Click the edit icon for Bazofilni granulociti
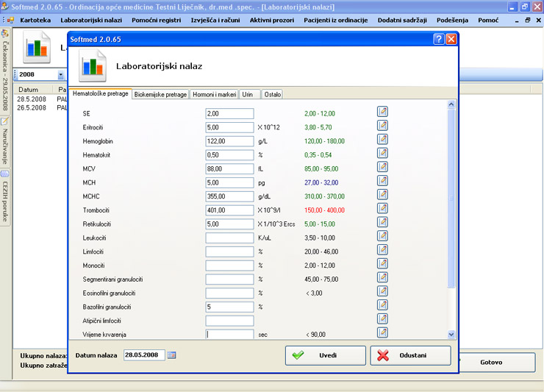 point(382,305)
